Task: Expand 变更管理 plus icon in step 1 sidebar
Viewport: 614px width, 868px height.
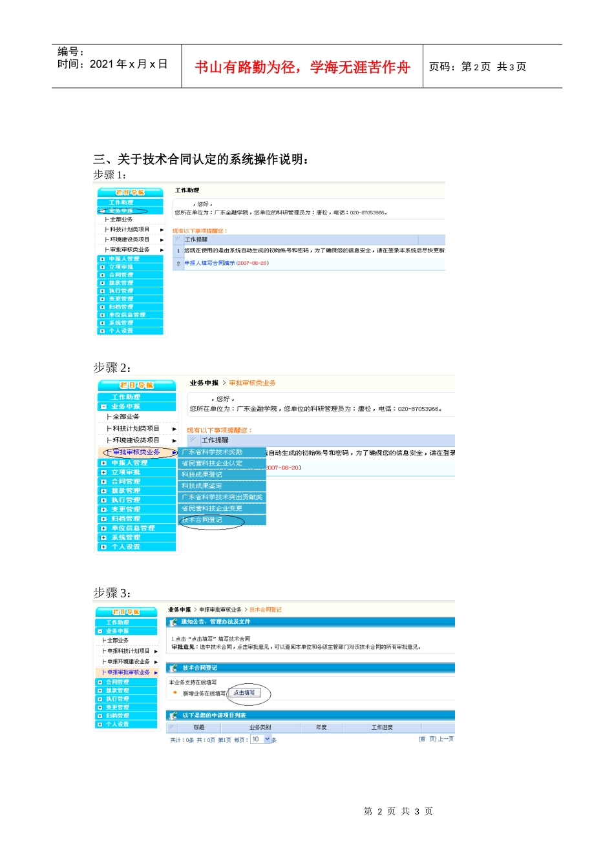Action: 102,299
